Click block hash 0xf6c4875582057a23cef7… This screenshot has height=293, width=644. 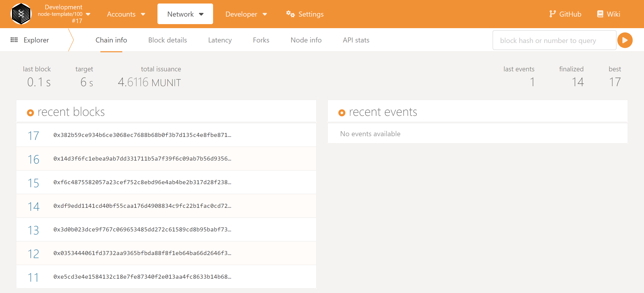142,182
